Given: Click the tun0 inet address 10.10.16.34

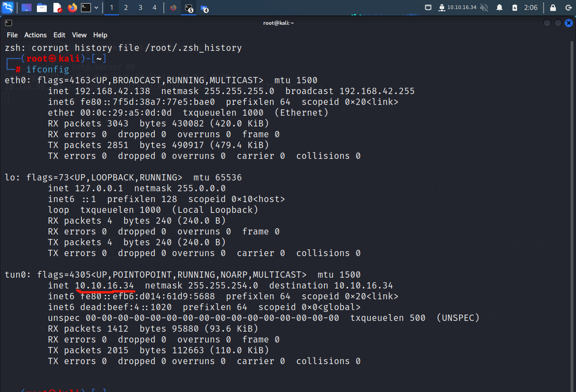Looking at the screenshot, I should (104, 285).
